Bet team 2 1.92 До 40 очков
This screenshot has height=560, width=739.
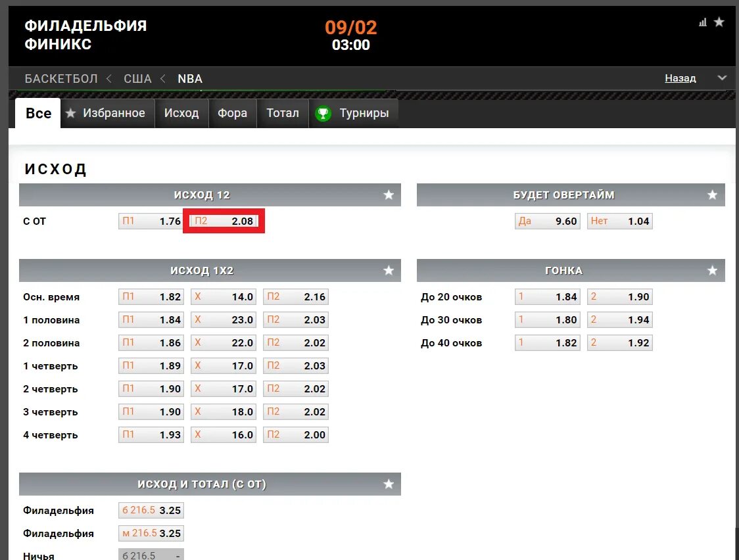point(620,343)
